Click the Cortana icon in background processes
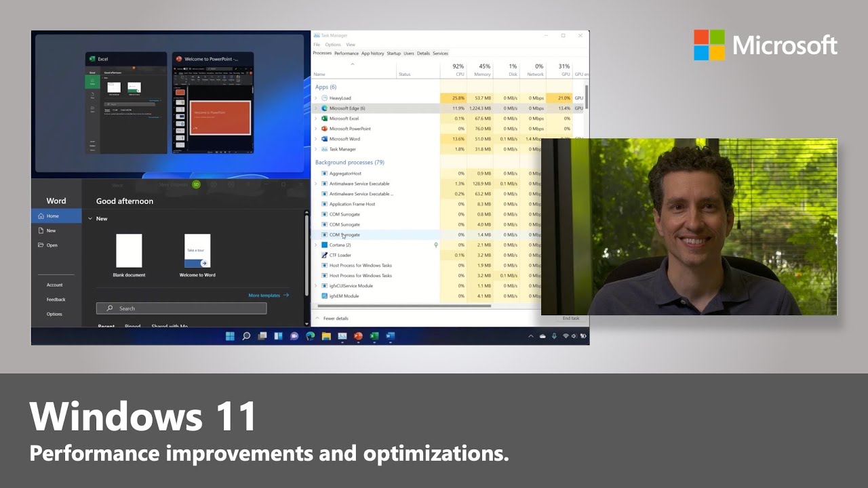This screenshot has width=868, height=488. [325, 245]
